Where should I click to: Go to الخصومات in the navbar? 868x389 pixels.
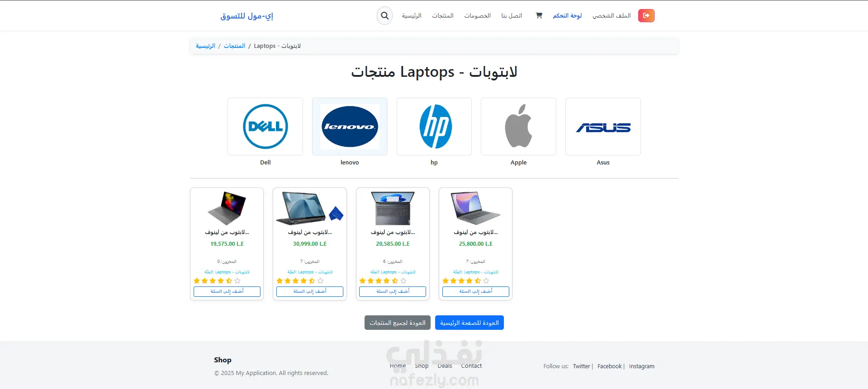coord(477,16)
